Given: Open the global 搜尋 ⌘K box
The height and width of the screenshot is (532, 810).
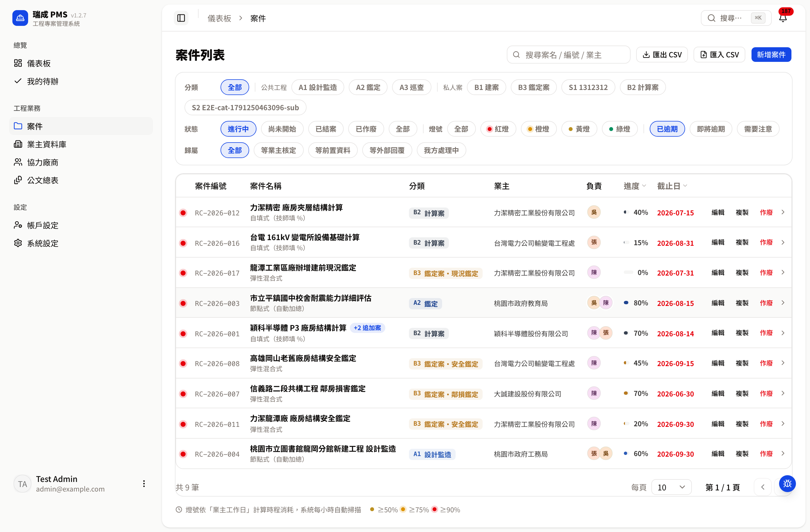Looking at the screenshot, I should 736,18.
